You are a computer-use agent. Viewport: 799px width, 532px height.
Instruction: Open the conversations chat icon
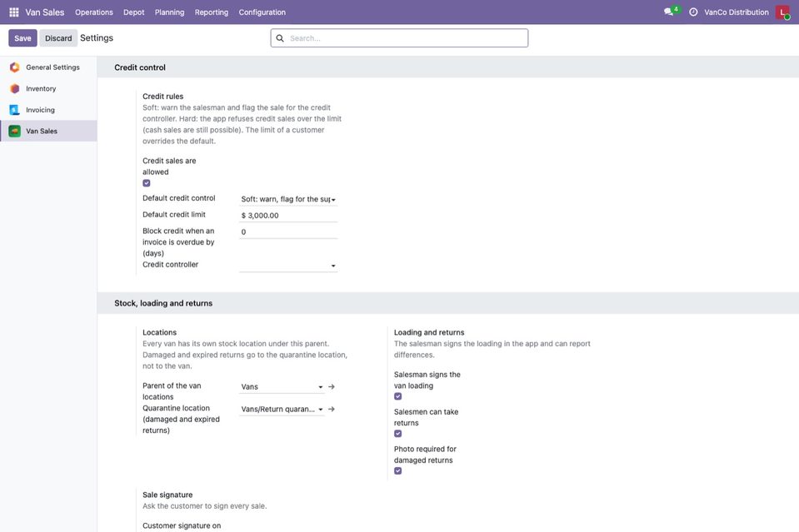point(668,12)
